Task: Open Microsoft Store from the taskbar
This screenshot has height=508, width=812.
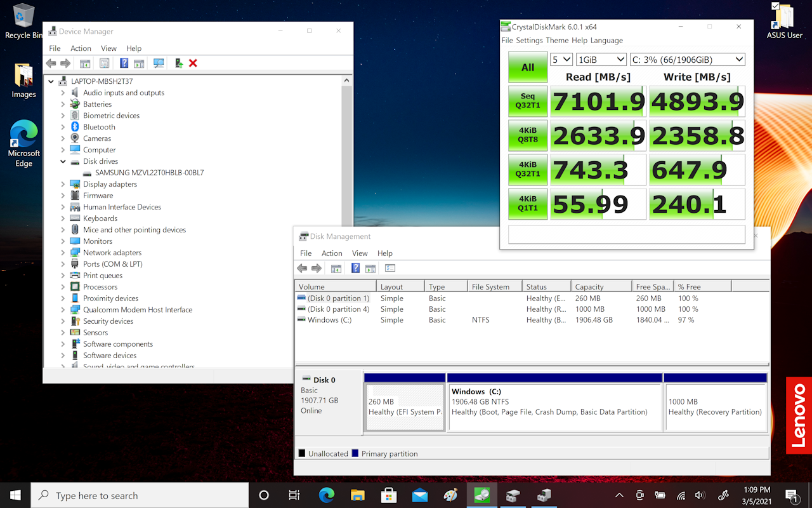Action: click(389, 495)
